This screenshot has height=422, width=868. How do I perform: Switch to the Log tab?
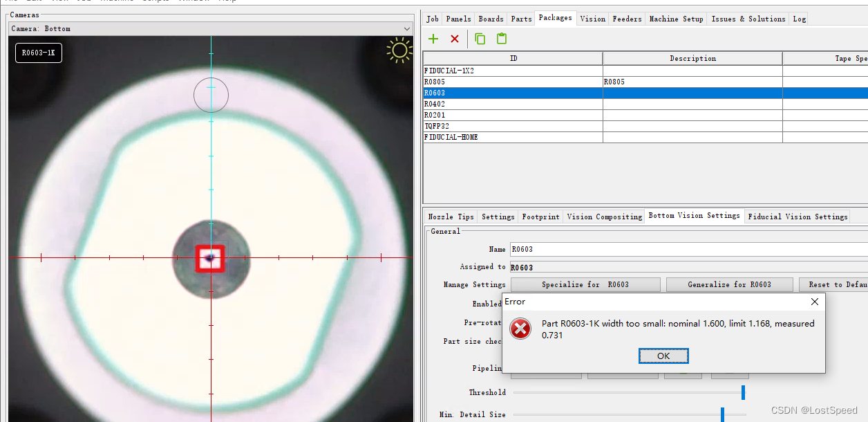click(x=799, y=19)
